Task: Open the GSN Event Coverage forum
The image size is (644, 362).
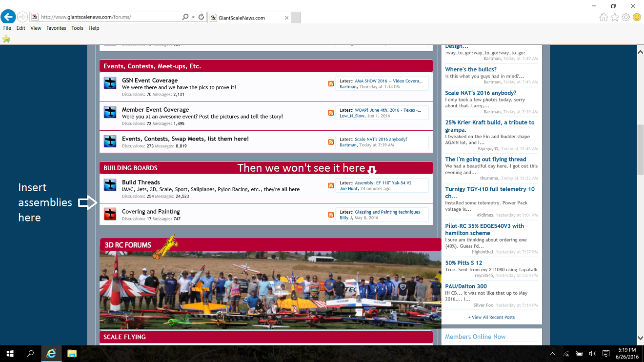Action: (x=150, y=80)
